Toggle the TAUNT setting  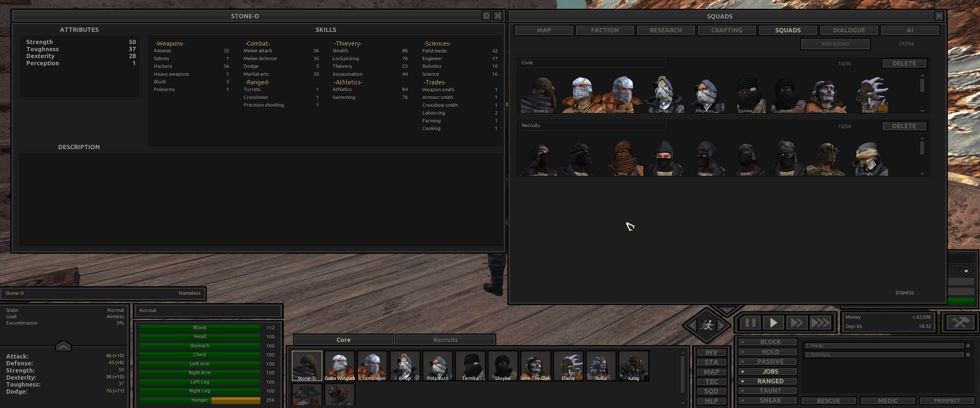pos(767,390)
